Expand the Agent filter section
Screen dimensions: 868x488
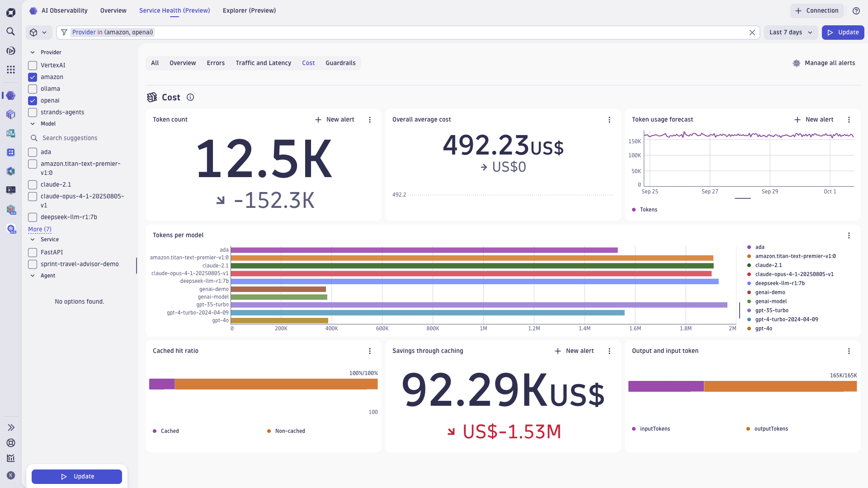click(32, 276)
